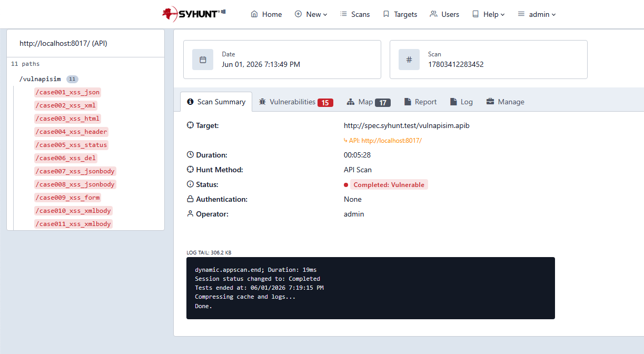
Task: Open the admin dropdown chevron
Action: click(x=553, y=15)
